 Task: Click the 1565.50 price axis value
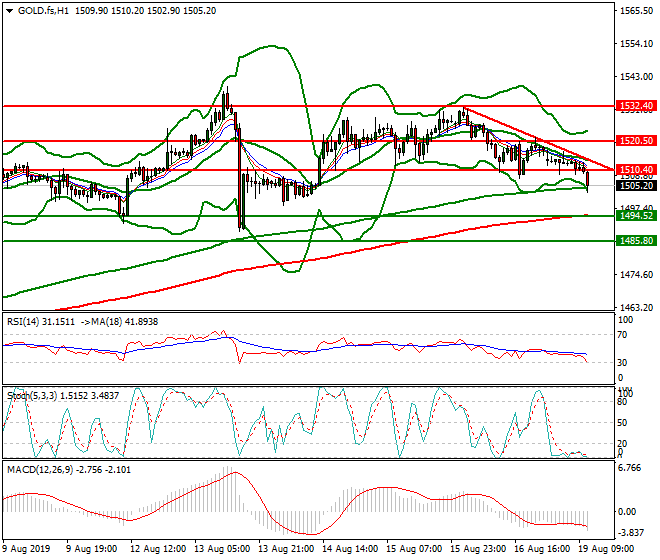click(636, 11)
